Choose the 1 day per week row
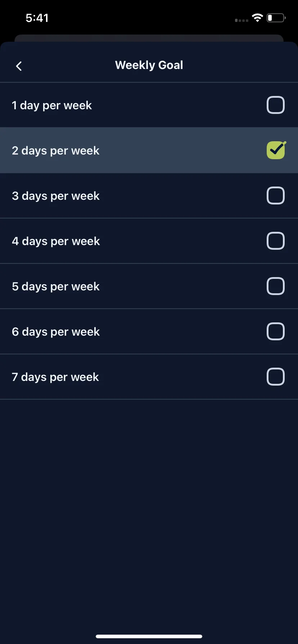 [x=149, y=105]
